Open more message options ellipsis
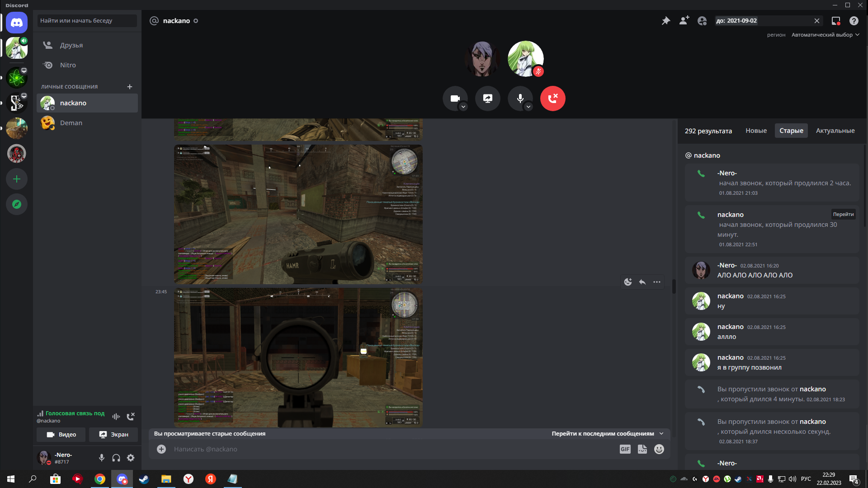Viewport: 868px width, 488px height. (x=657, y=282)
